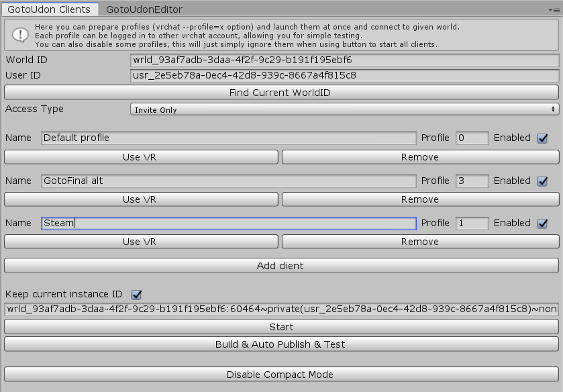Click the Profile number field showing 0
563x392 pixels.
pyautogui.click(x=472, y=138)
